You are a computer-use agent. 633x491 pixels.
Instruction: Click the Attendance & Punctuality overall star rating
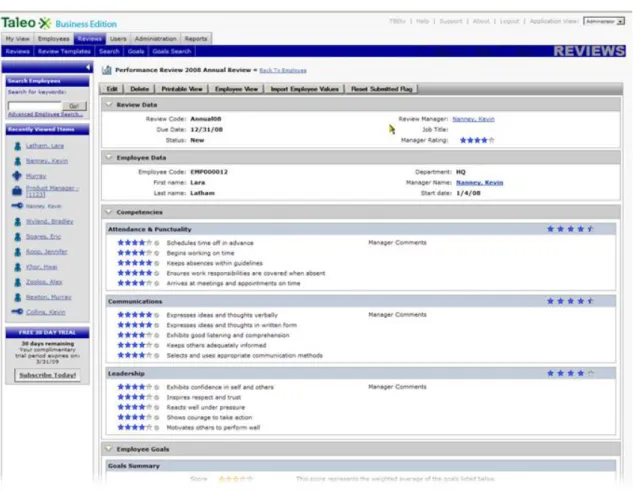tap(570, 229)
